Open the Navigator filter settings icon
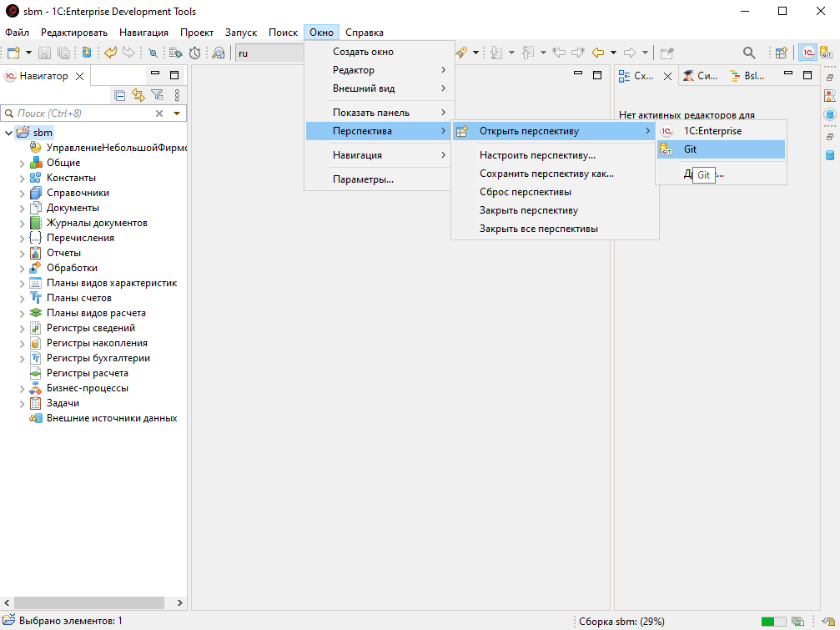Image resolution: width=840 pixels, height=630 pixels. [x=157, y=95]
